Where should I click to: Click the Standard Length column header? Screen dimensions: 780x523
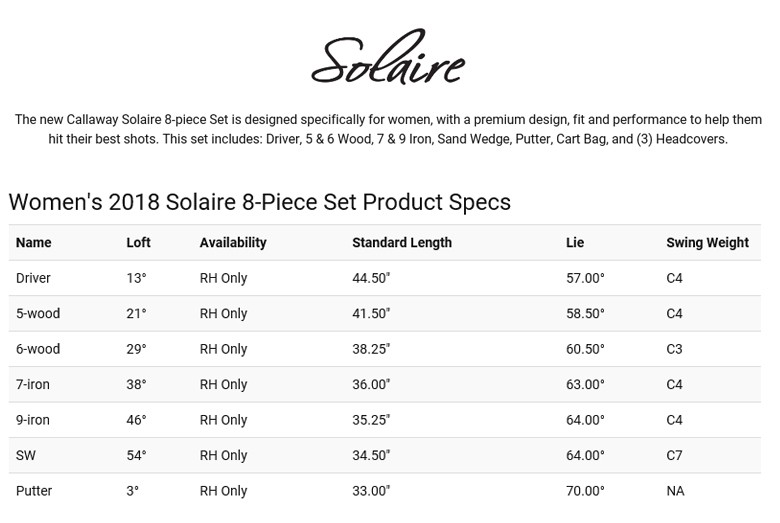[402, 242]
